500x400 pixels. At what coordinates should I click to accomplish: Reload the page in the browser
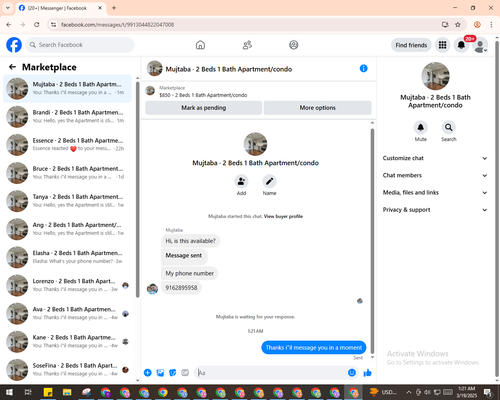(x=37, y=25)
